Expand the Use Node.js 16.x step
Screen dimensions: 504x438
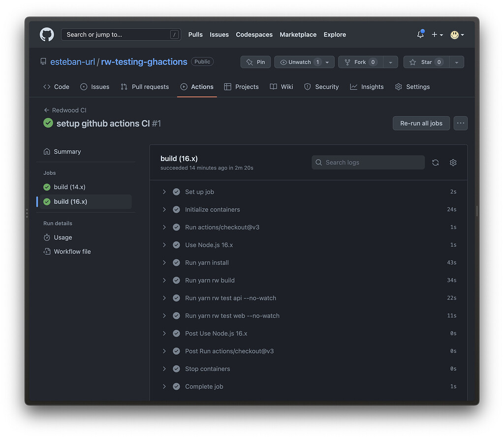[309, 245]
